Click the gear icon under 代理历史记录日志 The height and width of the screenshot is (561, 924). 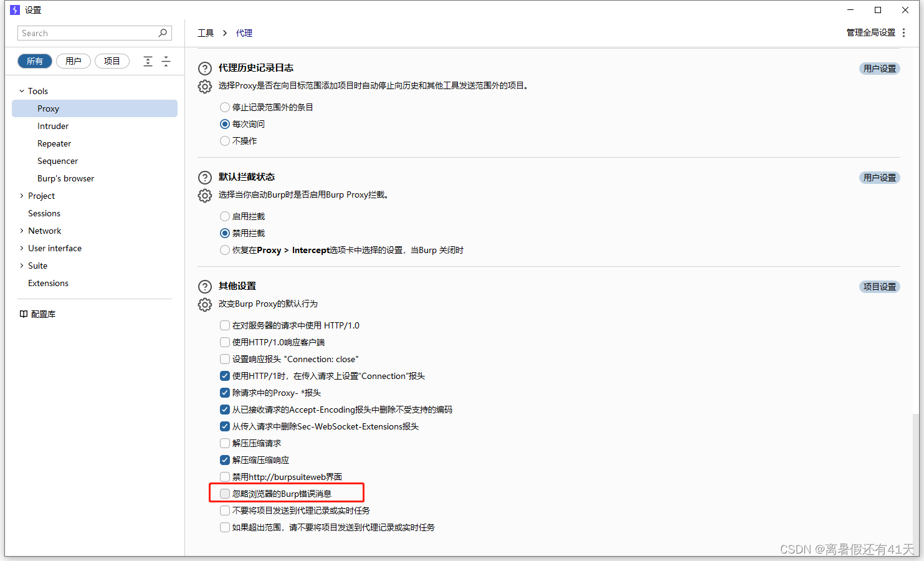click(x=205, y=87)
